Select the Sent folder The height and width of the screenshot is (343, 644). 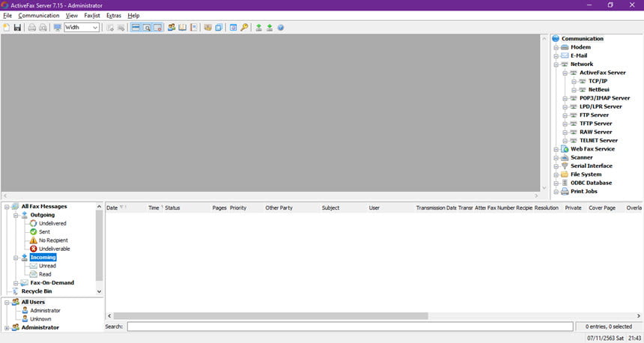[x=44, y=231]
